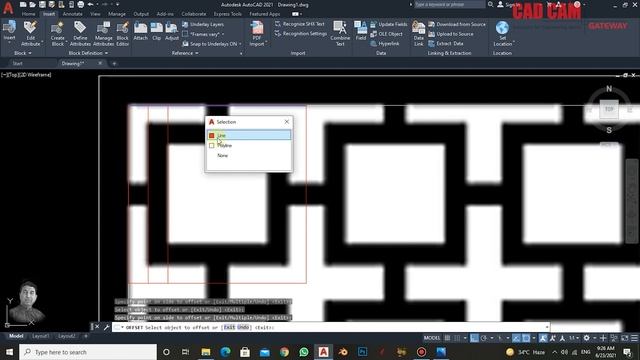Image resolution: width=640 pixels, height=360 pixels.
Task: Insert a Field
Action: (x=361, y=31)
